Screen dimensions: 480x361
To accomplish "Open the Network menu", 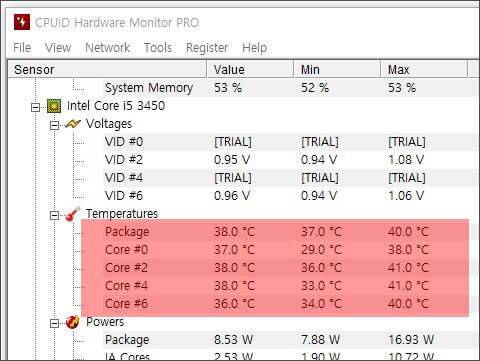I will pos(107,48).
